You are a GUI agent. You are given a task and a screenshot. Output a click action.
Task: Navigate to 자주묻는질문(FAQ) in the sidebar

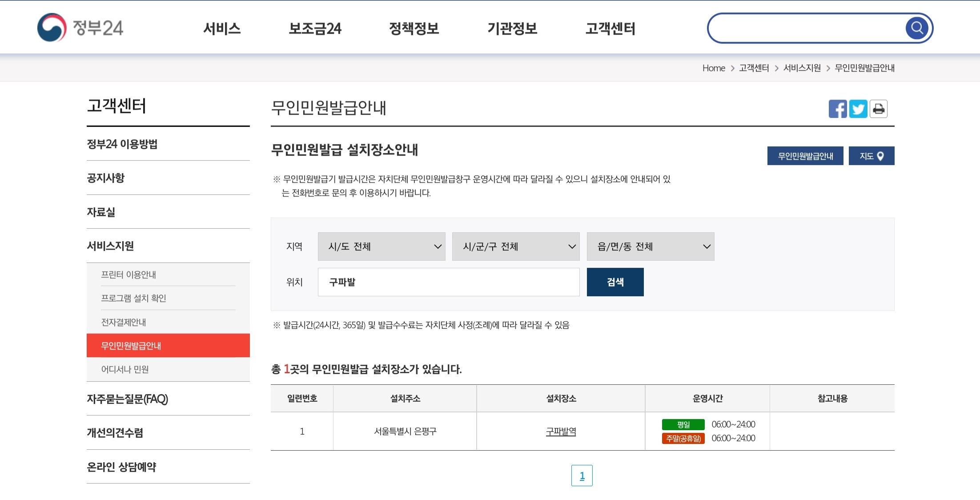128,399
